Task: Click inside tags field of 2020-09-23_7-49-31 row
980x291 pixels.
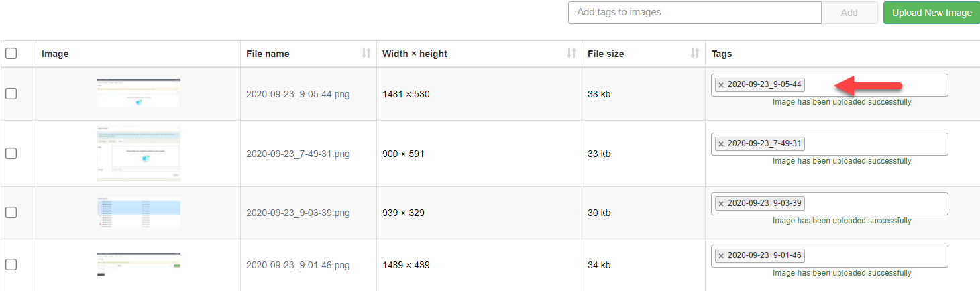Action: pyautogui.click(x=875, y=144)
